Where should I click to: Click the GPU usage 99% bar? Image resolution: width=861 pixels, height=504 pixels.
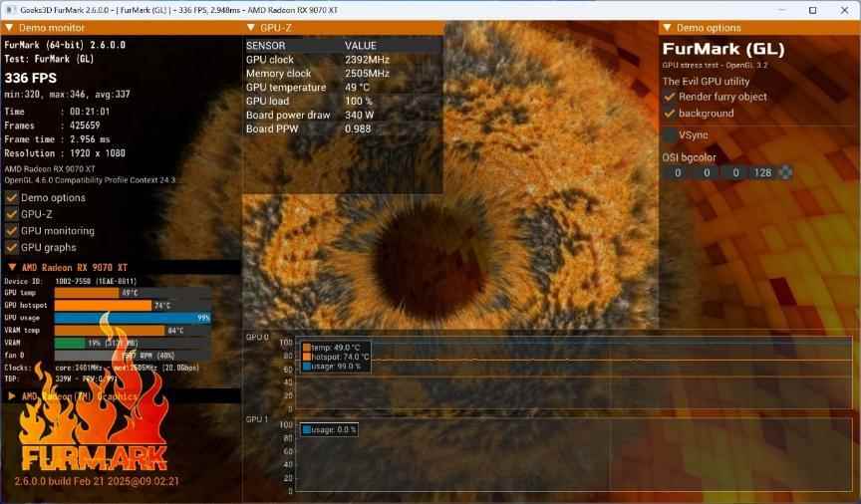tap(133, 318)
